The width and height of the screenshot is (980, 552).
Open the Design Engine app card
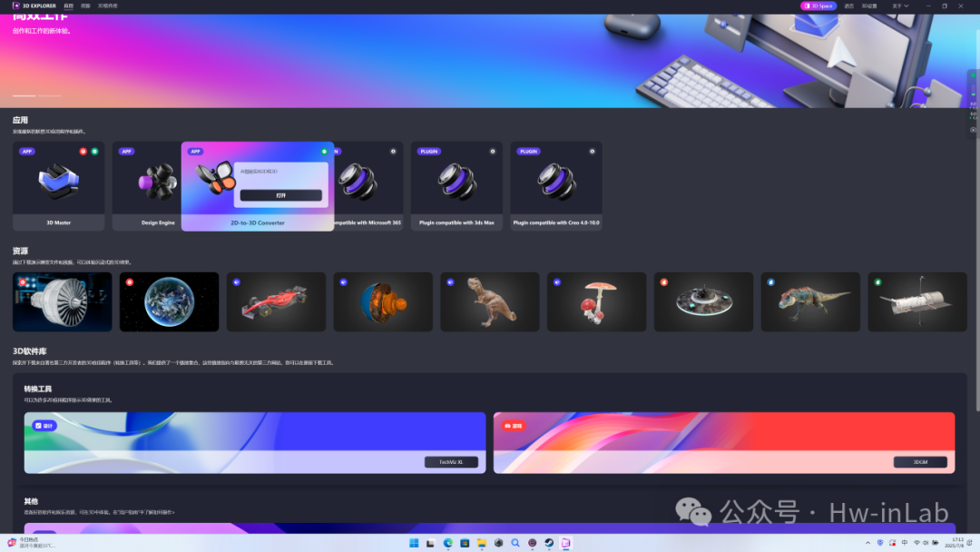click(147, 186)
